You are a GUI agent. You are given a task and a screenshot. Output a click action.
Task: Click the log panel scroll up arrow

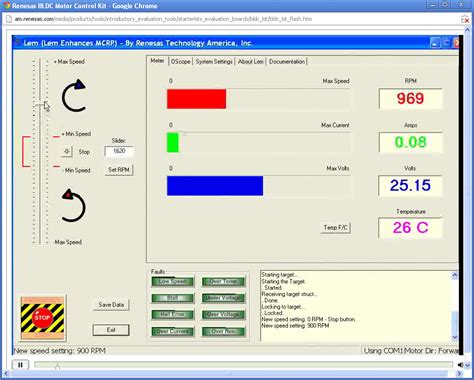coord(454,275)
